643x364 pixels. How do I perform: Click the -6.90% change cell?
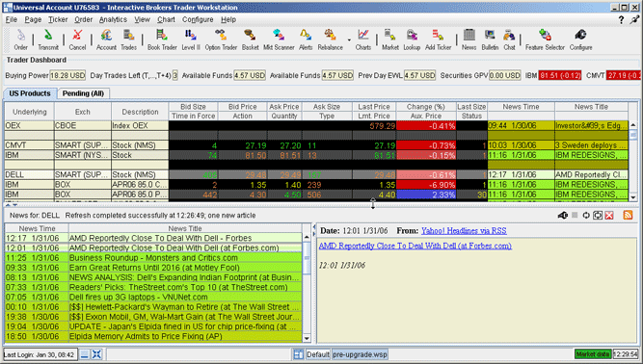click(x=426, y=184)
